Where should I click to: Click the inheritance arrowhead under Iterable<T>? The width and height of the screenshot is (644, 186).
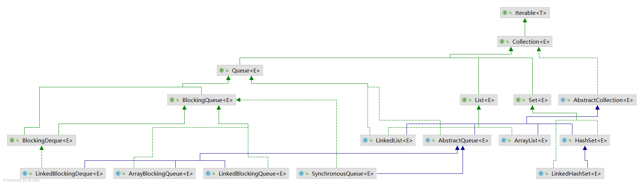525,21
